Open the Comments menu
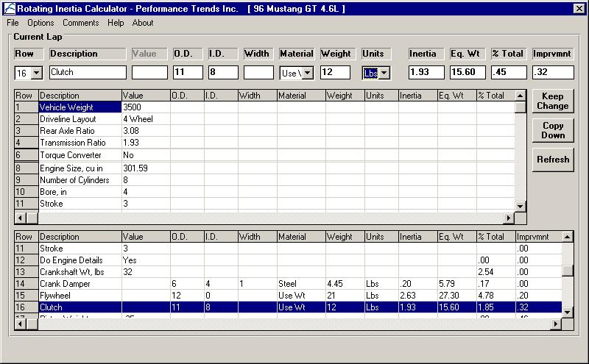This screenshot has width=589, height=364. tap(81, 23)
